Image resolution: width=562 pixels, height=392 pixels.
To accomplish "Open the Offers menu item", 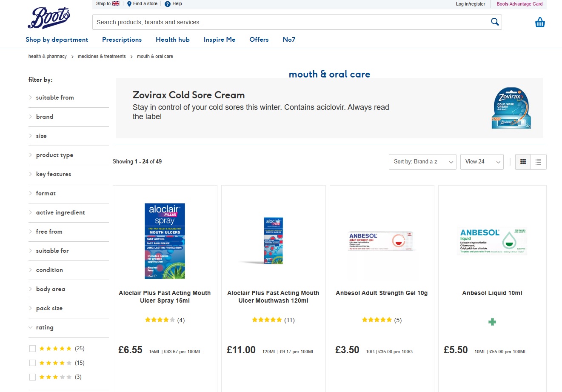I will coord(259,40).
